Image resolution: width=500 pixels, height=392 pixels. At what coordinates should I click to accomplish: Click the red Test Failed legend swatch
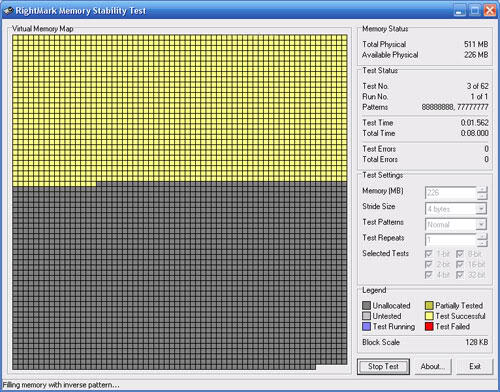click(x=429, y=326)
